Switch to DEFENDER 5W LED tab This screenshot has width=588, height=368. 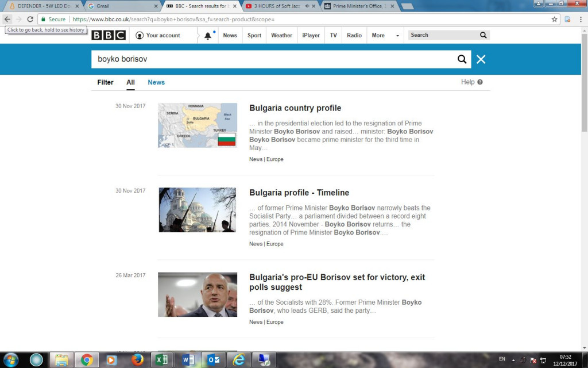tap(44, 6)
